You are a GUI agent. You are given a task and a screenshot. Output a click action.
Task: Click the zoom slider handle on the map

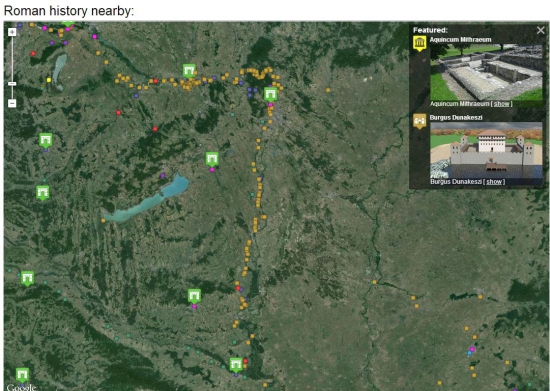pos(12,84)
